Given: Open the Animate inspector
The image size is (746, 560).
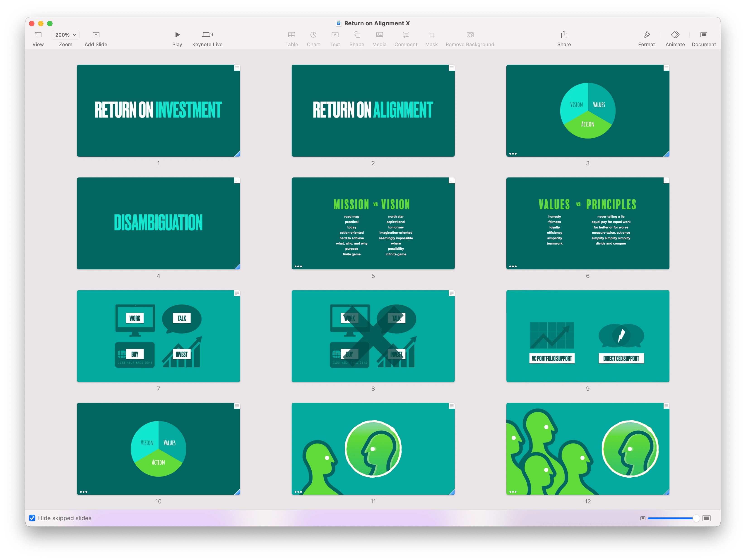Looking at the screenshot, I should (x=675, y=39).
